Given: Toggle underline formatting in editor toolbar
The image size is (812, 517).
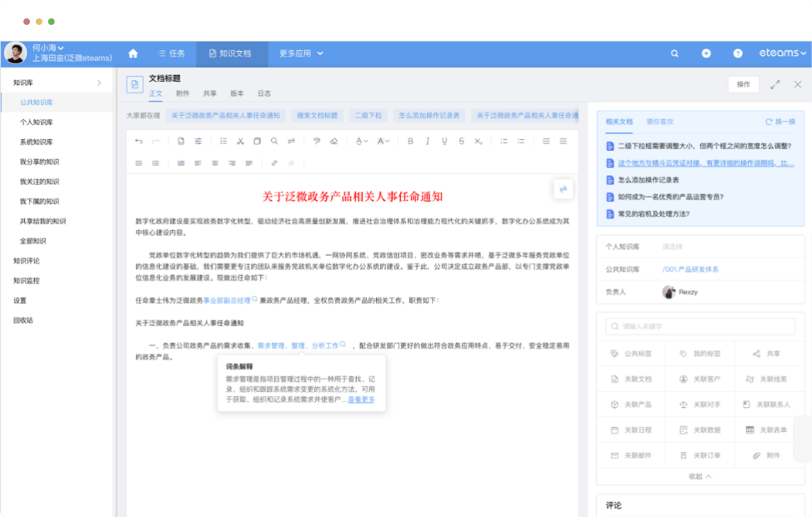Looking at the screenshot, I should point(444,141).
